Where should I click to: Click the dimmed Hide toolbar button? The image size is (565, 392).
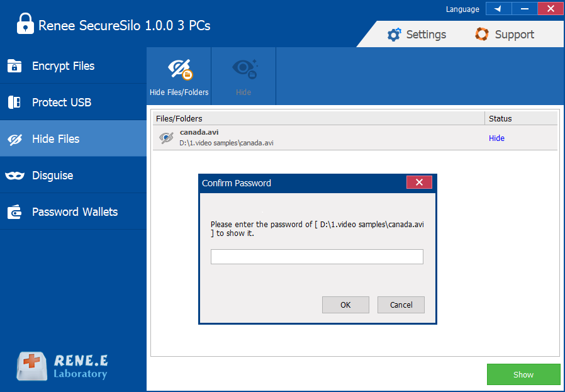pos(243,76)
